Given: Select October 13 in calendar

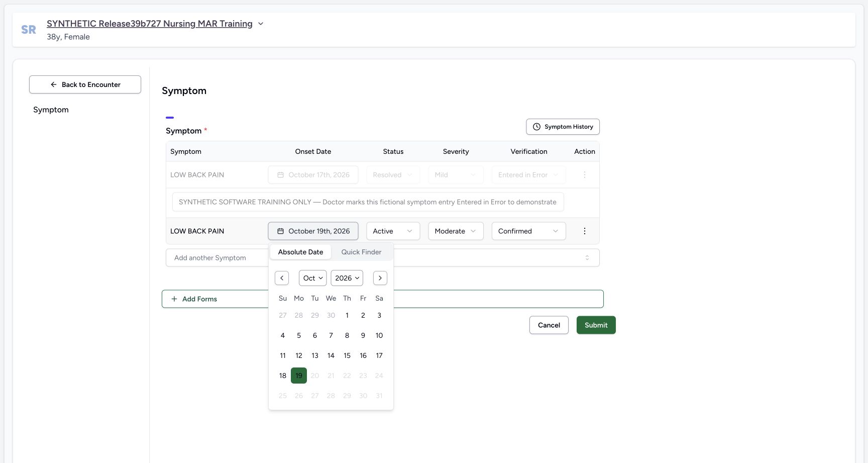Looking at the screenshot, I should pos(315,355).
